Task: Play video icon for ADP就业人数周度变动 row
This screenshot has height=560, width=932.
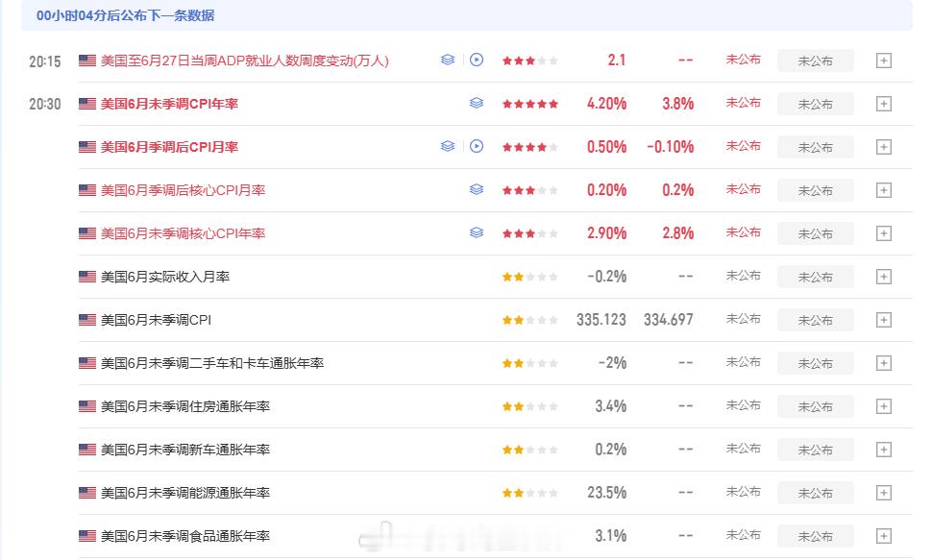Action: pos(477,61)
